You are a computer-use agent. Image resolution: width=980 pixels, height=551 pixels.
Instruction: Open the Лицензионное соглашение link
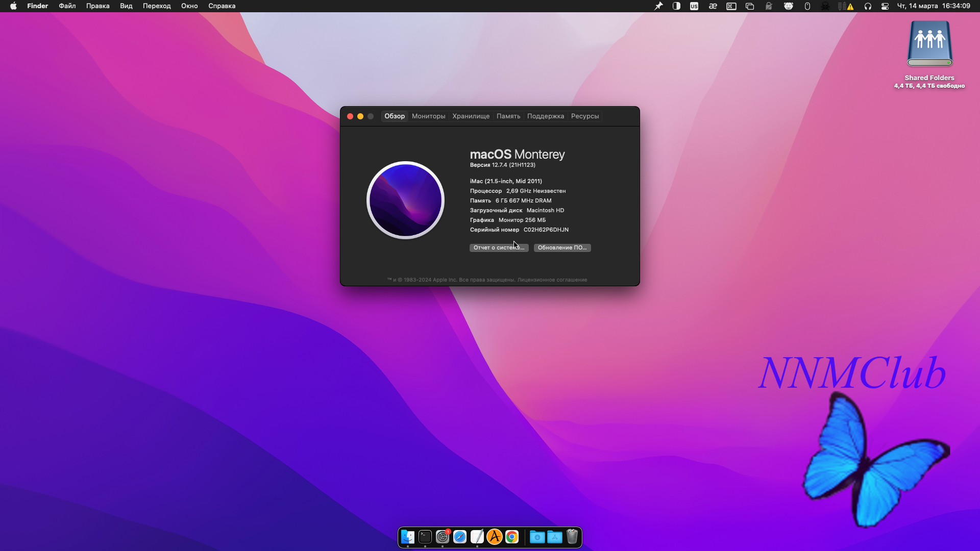552,280
